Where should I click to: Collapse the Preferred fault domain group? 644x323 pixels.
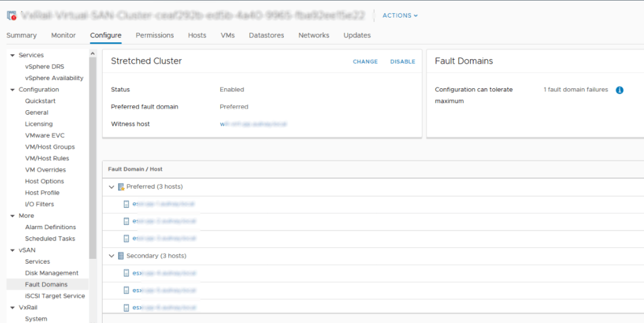click(111, 187)
